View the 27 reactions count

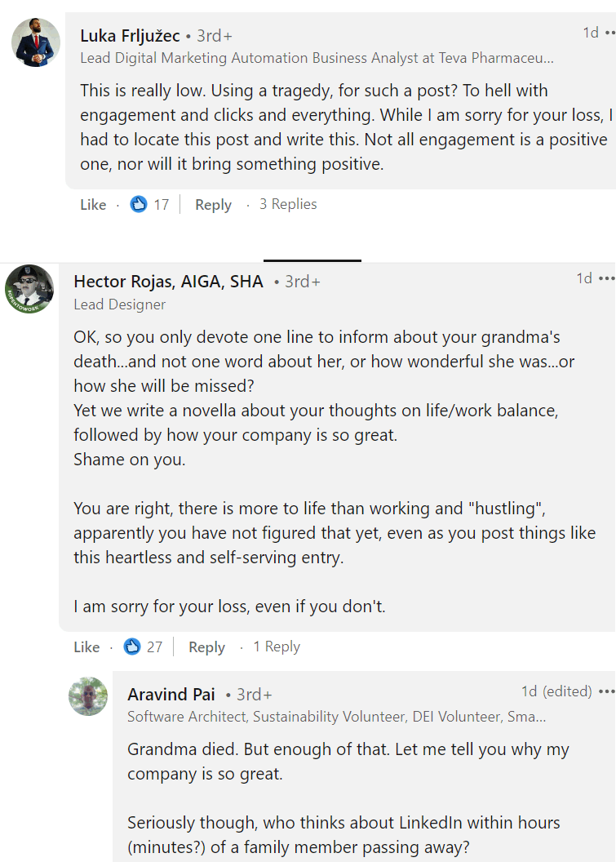click(x=155, y=647)
